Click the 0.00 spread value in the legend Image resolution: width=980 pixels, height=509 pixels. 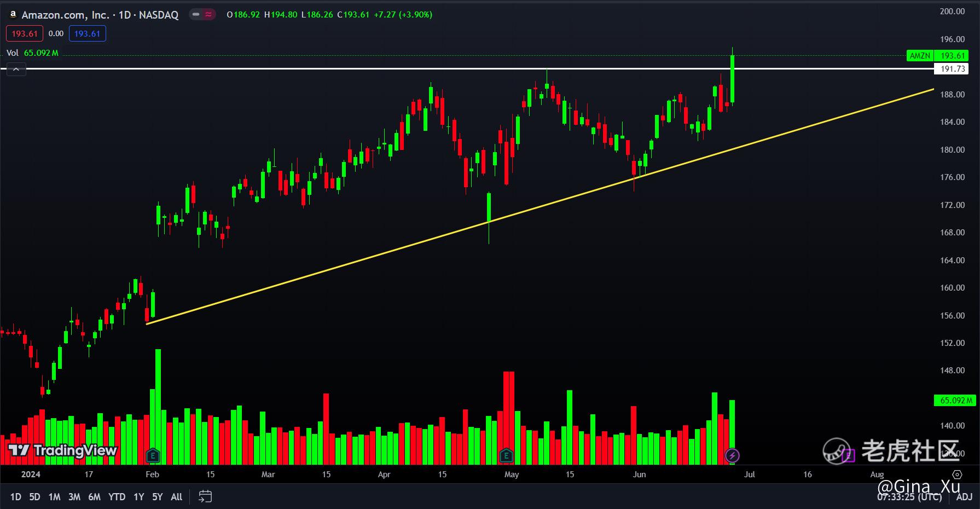coord(56,34)
